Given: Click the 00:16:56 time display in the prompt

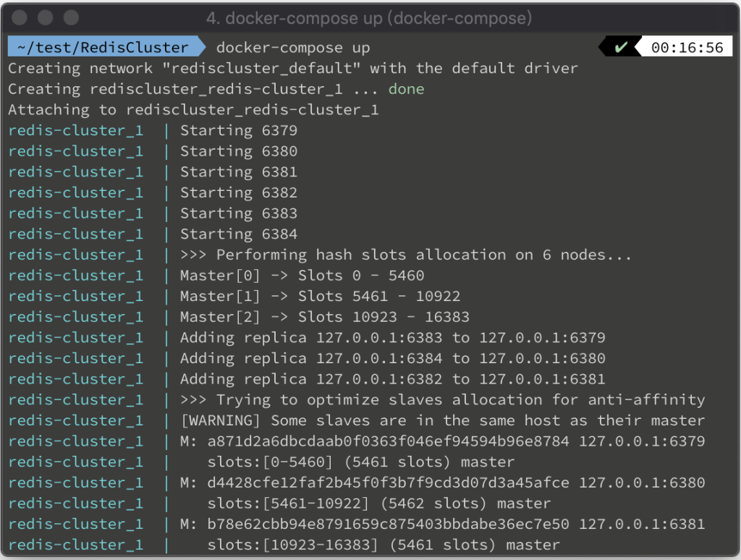Looking at the screenshot, I should coord(687,48).
